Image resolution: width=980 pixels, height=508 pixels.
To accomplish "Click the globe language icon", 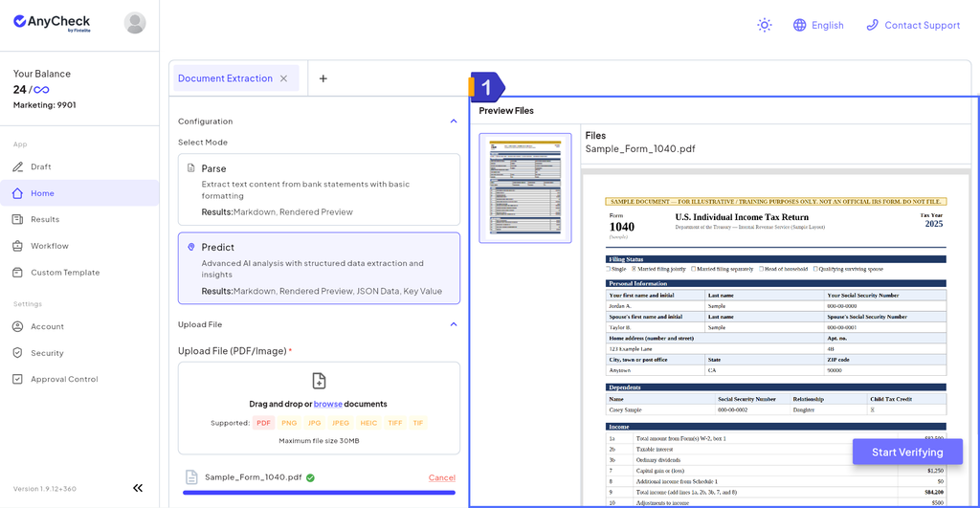I will 799,25.
